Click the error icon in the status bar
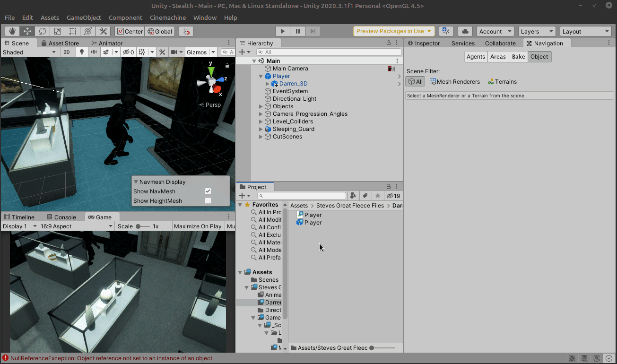 coord(5,358)
